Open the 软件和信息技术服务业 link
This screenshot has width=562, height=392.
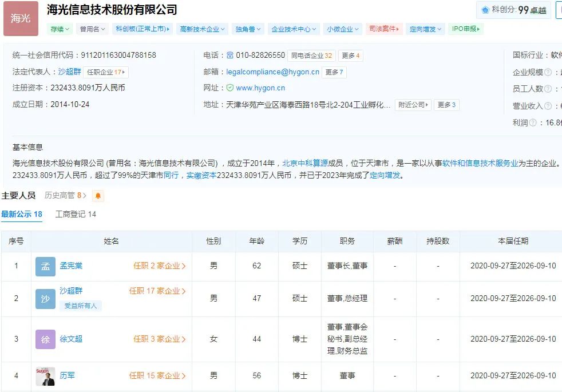pos(480,164)
